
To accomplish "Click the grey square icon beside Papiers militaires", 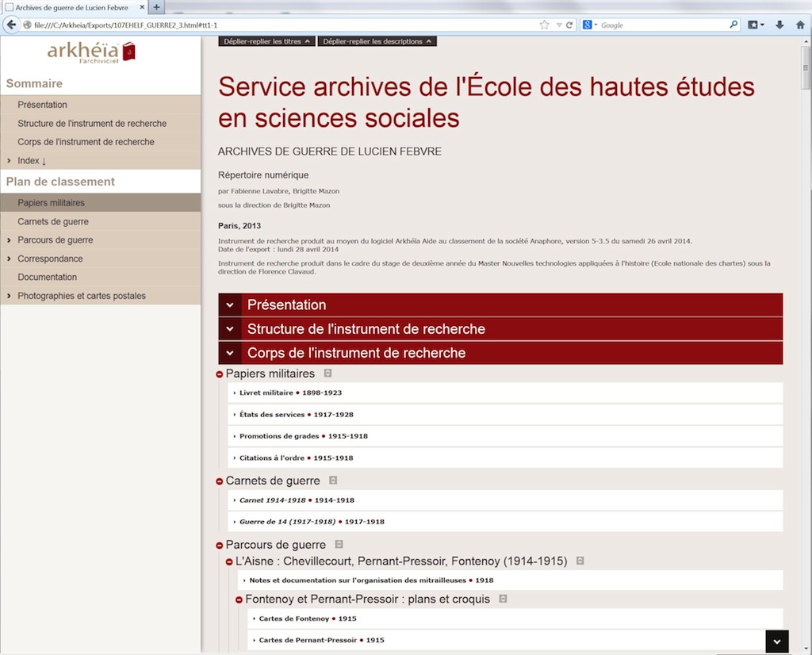I will pyautogui.click(x=327, y=373).
